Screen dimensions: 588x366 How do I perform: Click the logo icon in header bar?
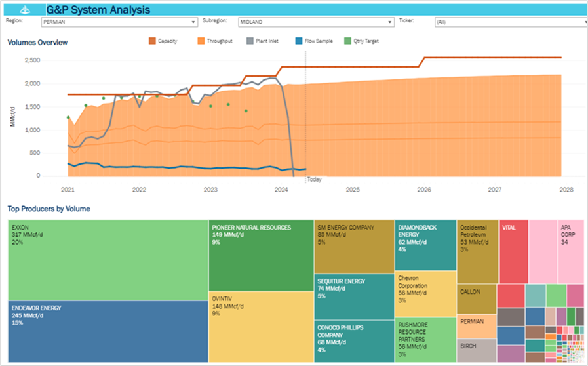pos(25,10)
